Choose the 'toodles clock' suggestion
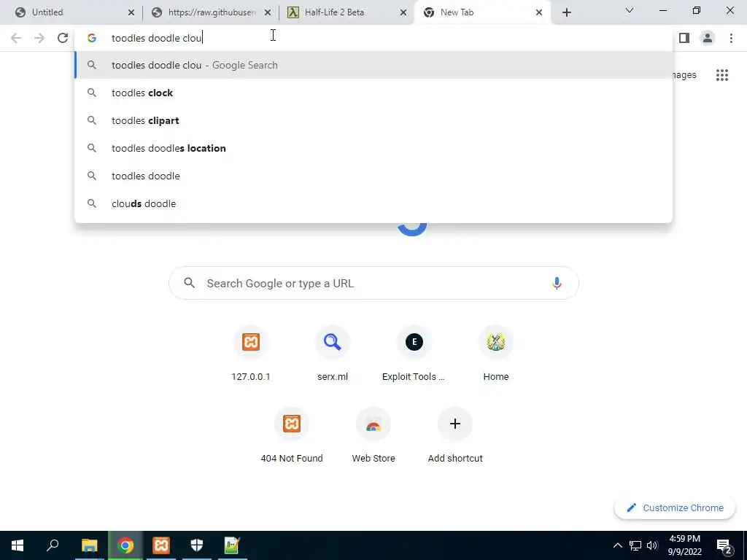This screenshot has width=747, height=560. pos(373,93)
